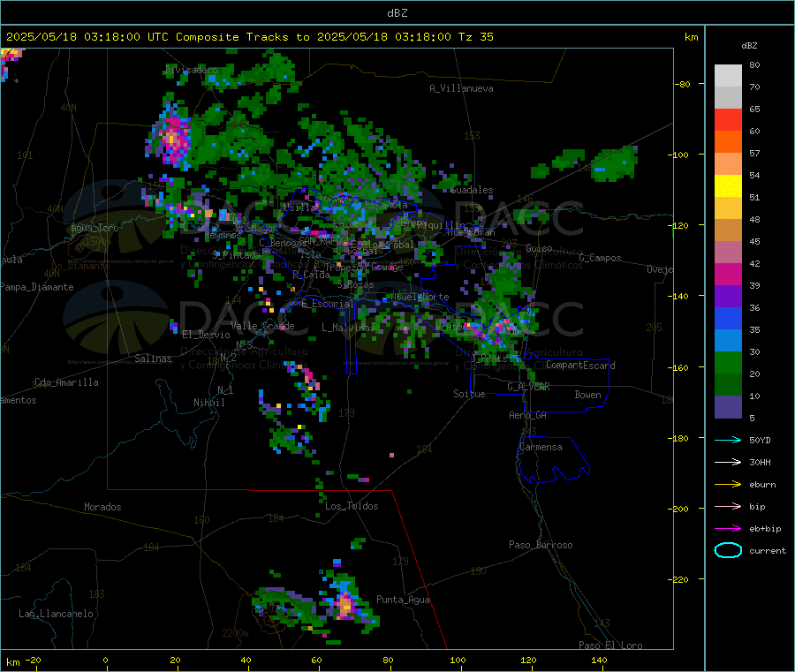Image resolution: width=795 pixels, height=672 pixels.
Task: Select the blue swatch below 36 dBZ
Action: coord(728,318)
